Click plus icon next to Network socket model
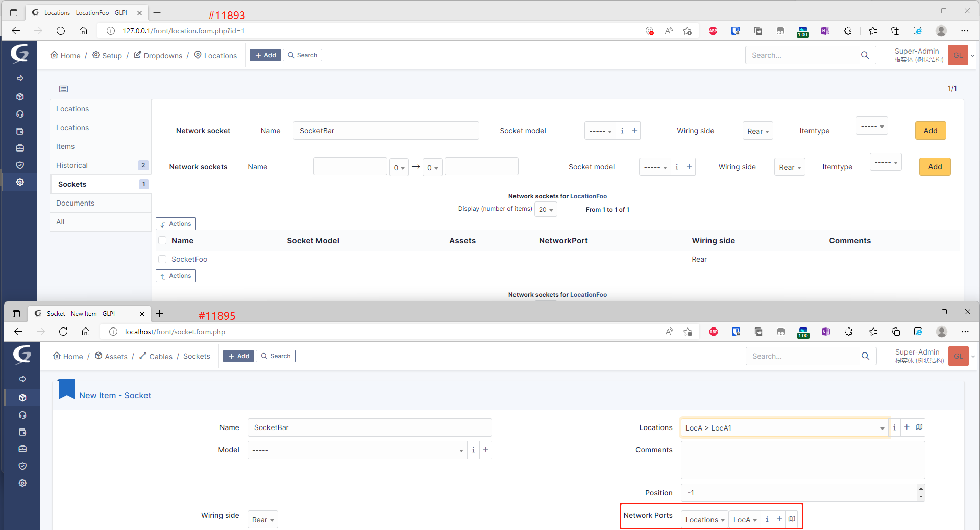Screen dimensions: 980x530 click(634, 131)
